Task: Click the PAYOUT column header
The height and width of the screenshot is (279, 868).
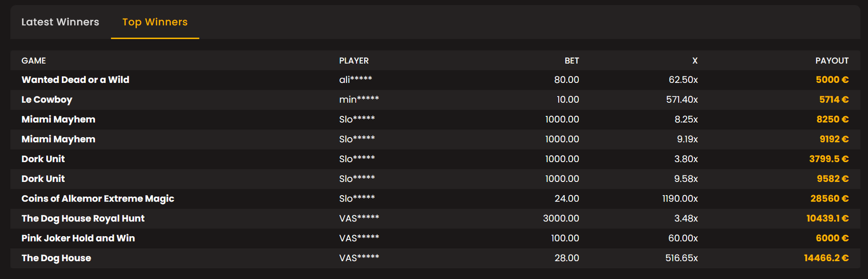Action: tap(832, 61)
